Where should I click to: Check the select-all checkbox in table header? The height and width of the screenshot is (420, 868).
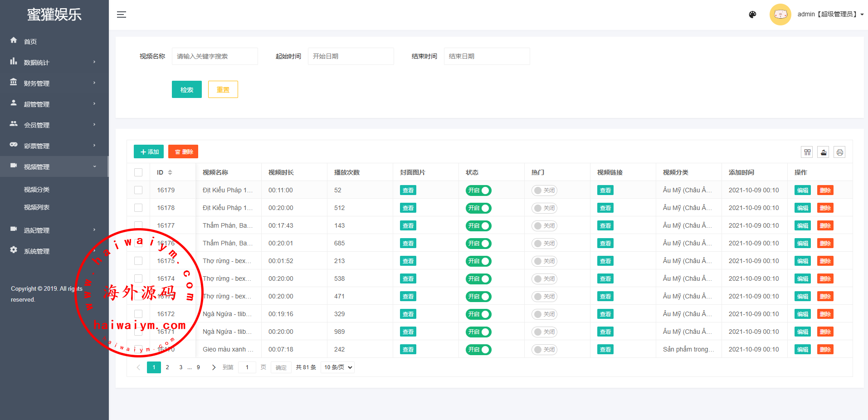138,172
